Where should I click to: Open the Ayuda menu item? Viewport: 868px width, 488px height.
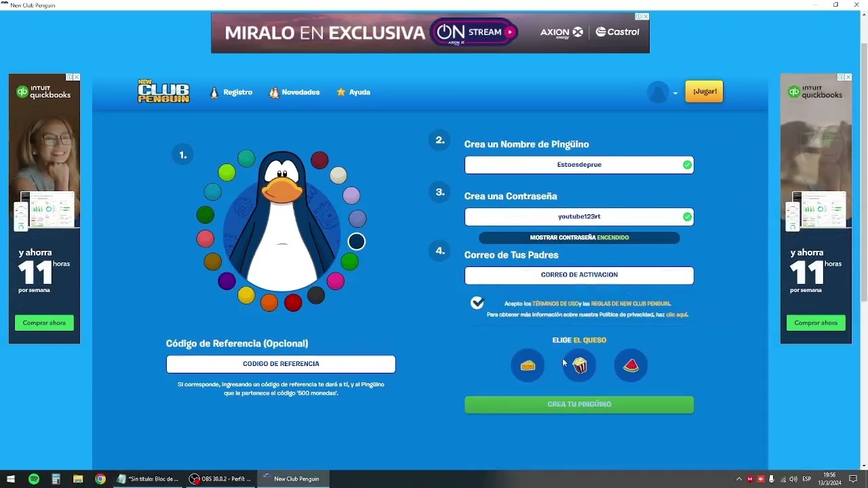point(359,92)
